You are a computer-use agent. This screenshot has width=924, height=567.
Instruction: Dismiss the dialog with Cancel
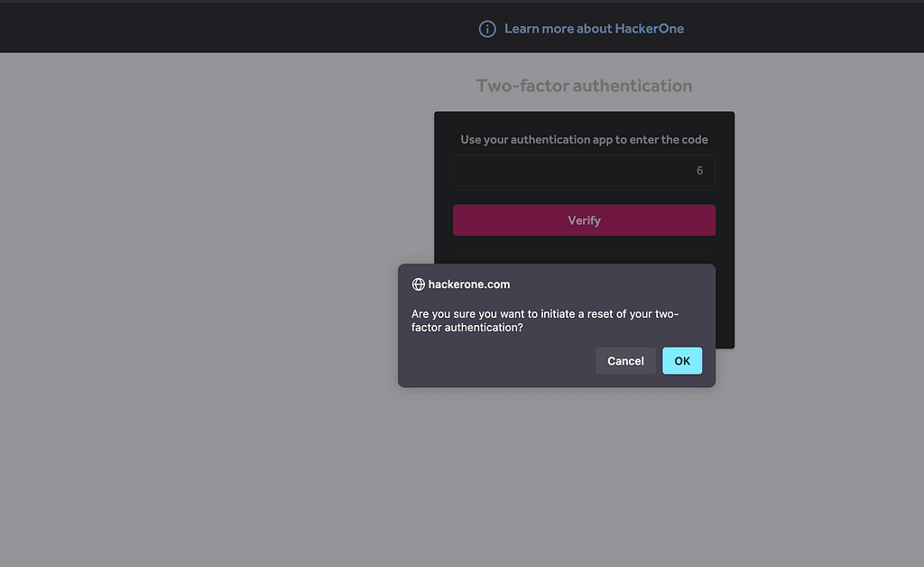625,361
